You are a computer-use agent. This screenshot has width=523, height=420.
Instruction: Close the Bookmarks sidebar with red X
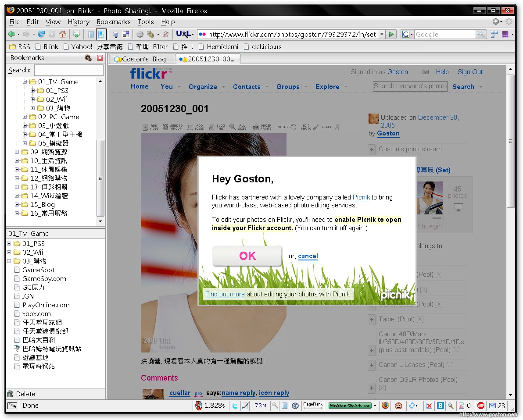pyautogui.click(x=100, y=58)
